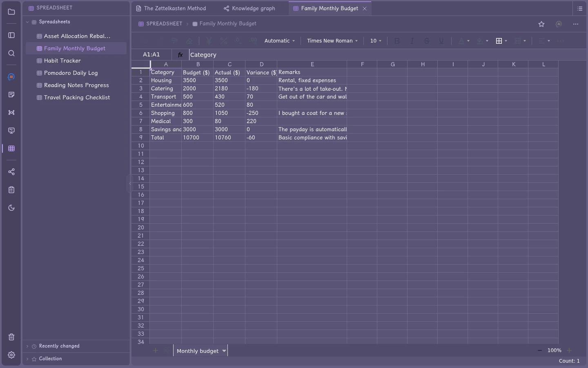
Task: Select cell containing Housing
Action: (166, 81)
